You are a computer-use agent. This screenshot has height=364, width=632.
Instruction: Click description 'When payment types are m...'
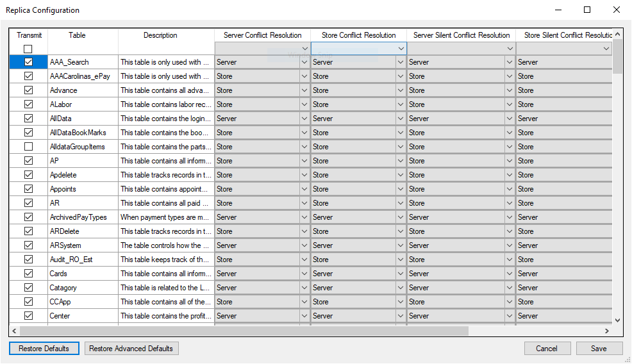(166, 217)
